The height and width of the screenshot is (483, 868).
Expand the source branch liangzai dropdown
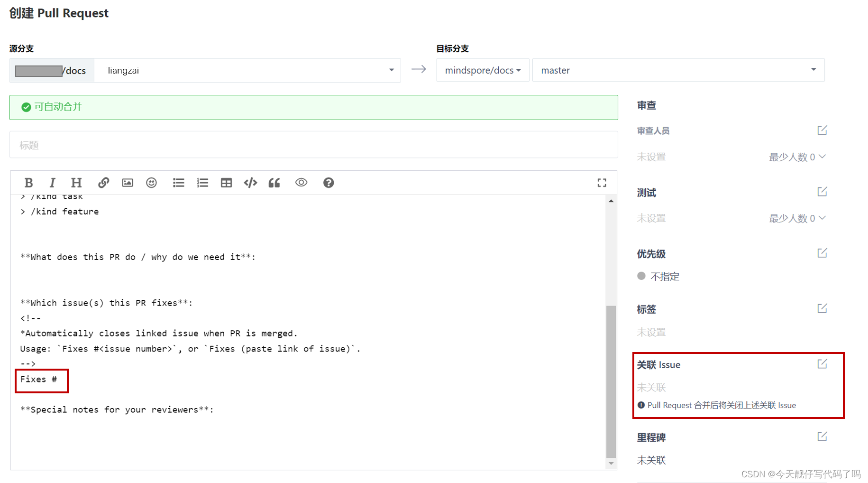(391, 70)
